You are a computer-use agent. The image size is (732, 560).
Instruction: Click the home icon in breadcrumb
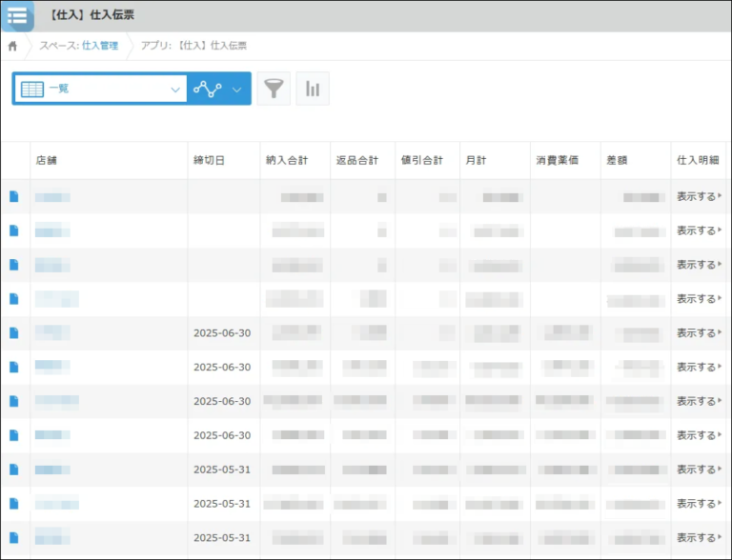12,46
